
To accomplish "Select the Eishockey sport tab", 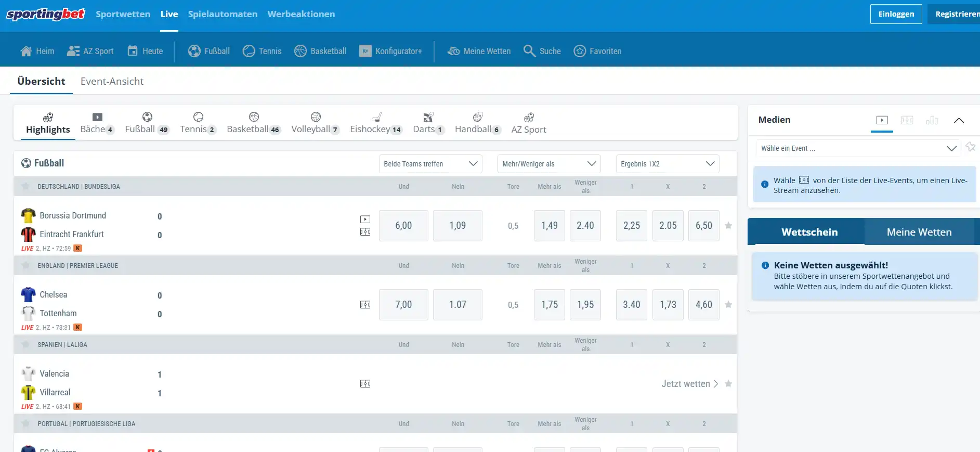I will [376, 123].
